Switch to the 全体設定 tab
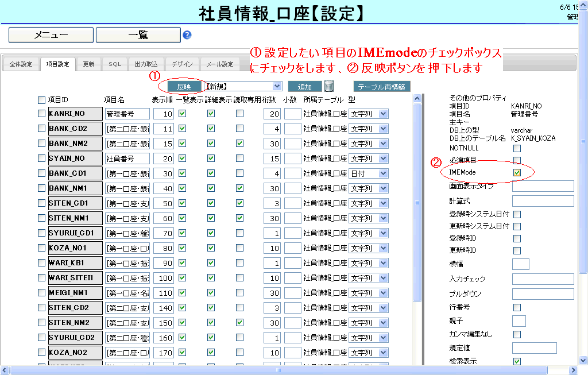The height and width of the screenshot is (375, 588). coord(21,64)
